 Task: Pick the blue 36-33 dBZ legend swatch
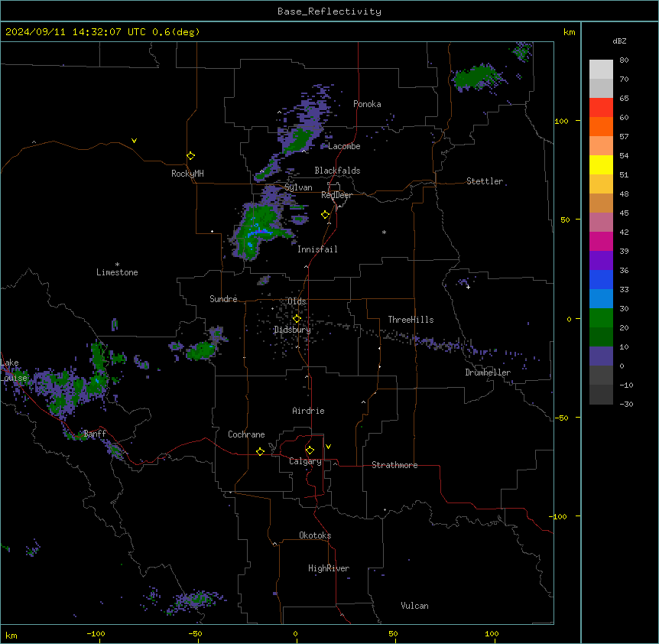601,279
